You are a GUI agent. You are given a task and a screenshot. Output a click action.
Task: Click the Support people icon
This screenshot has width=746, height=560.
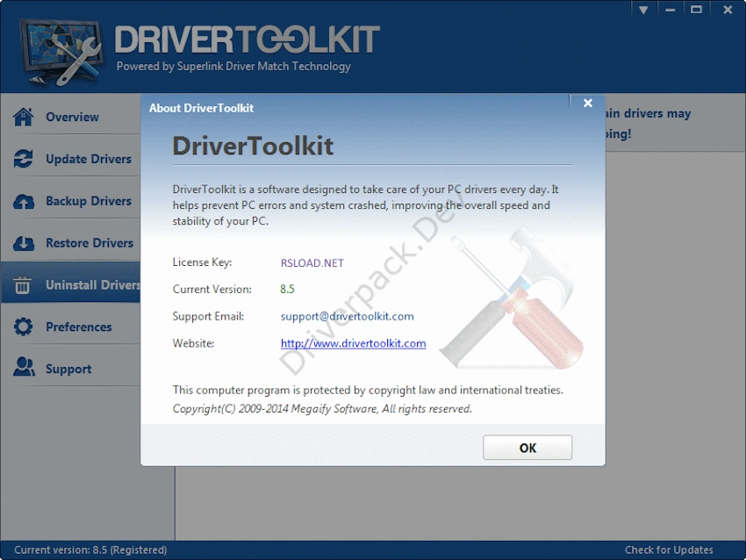pyautogui.click(x=24, y=367)
